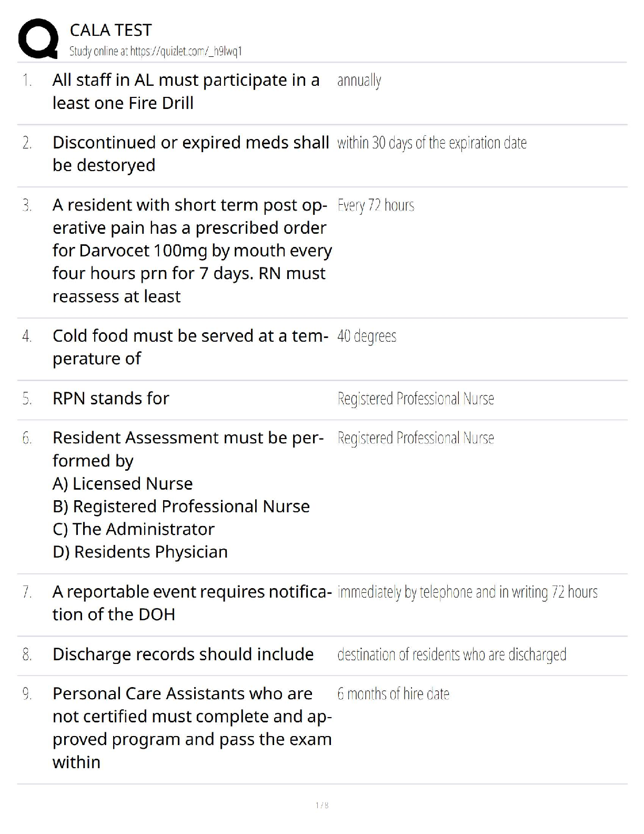Click the reportable event DOH question

pos(192,603)
